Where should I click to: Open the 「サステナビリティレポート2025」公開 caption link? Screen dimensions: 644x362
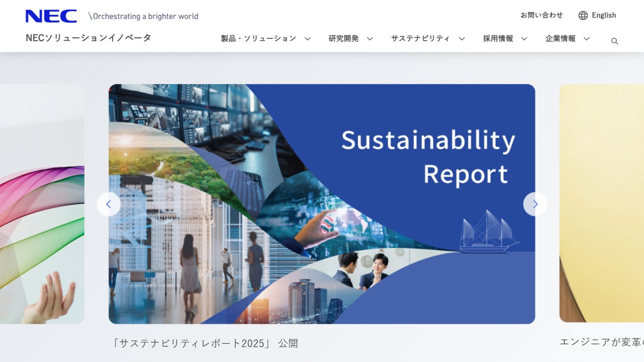pyautogui.click(x=205, y=343)
